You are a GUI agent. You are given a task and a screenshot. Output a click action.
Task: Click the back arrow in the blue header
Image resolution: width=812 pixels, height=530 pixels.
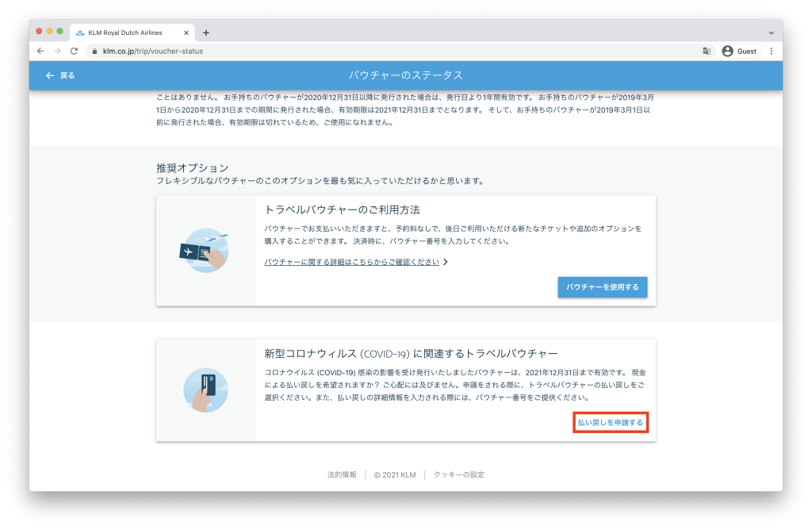50,75
